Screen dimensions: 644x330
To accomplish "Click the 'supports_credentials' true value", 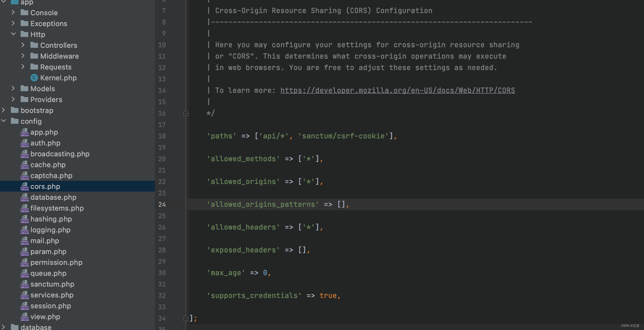I will (328, 296).
